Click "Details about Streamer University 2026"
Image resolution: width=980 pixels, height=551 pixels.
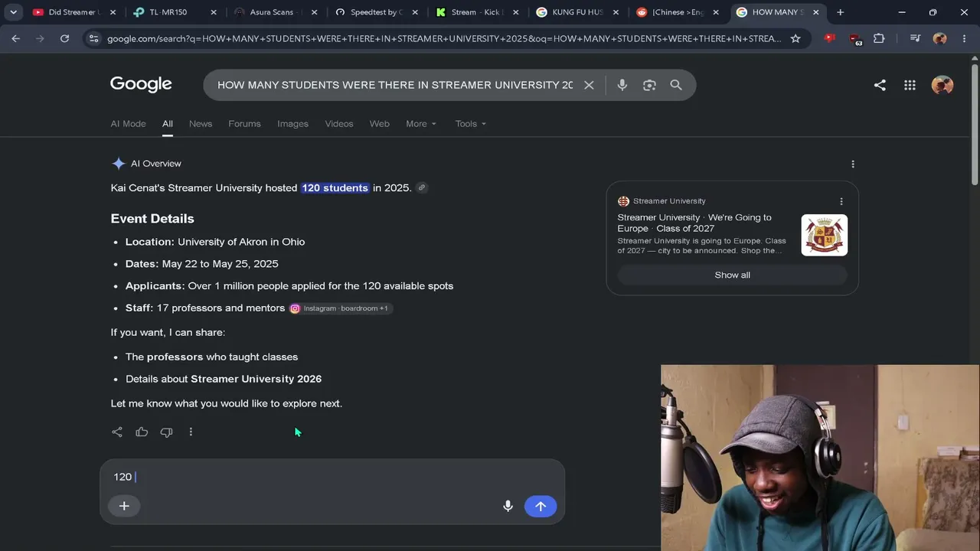coord(224,379)
